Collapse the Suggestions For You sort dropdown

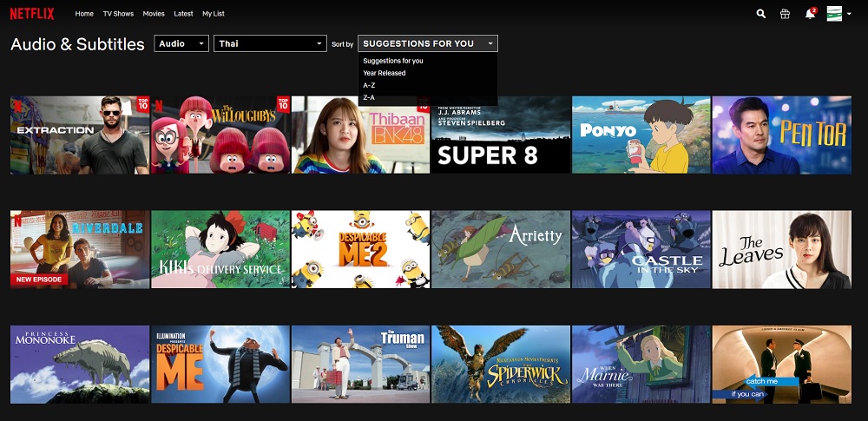tap(428, 43)
